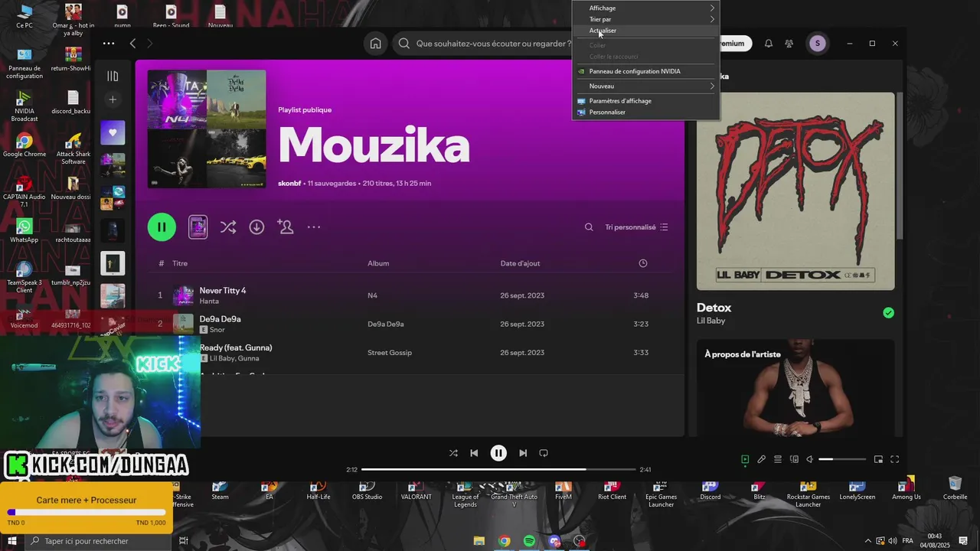Pause the playlist with the green button
Image resolution: width=980 pixels, height=551 pixels.
162,227
